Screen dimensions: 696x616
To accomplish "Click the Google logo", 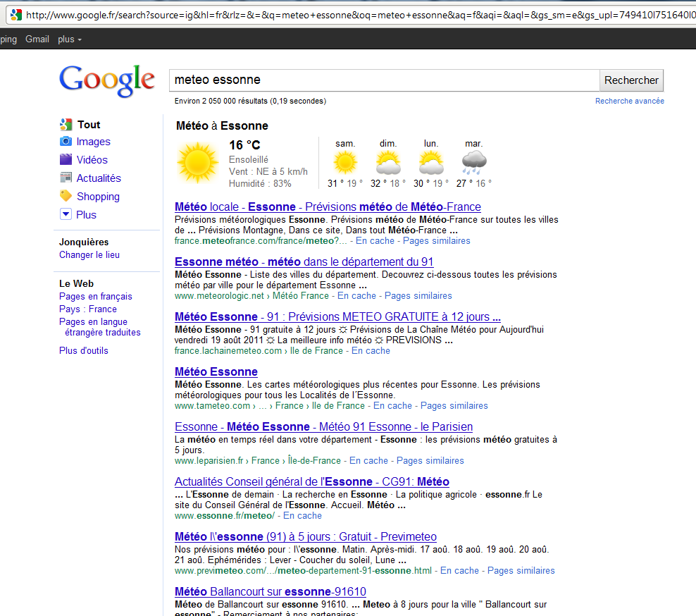I will [x=107, y=80].
